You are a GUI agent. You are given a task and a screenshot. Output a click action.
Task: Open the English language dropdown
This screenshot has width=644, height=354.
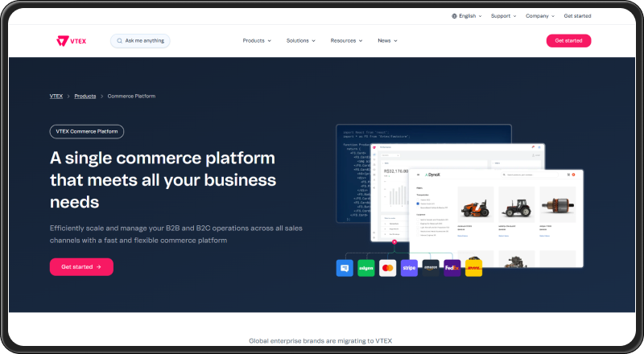467,16
